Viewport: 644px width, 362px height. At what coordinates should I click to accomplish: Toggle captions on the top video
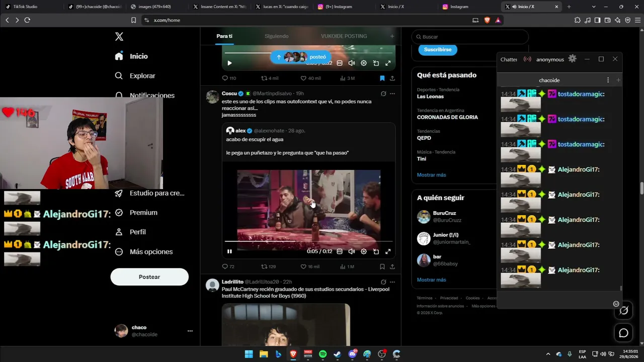tap(340, 63)
